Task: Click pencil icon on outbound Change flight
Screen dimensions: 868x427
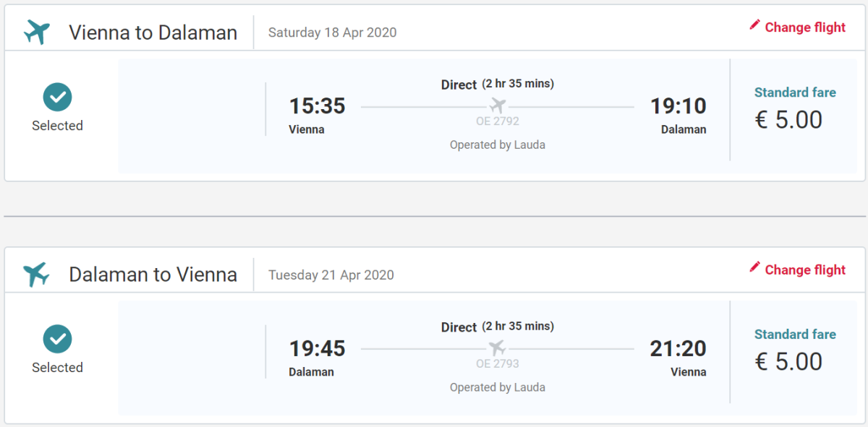Action: tap(754, 26)
